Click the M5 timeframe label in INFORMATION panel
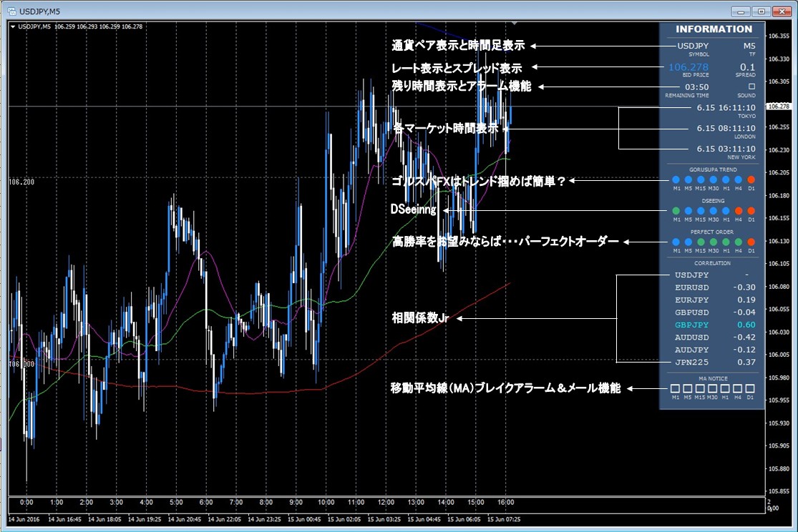This screenshot has width=798, height=532. pos(749,46)
